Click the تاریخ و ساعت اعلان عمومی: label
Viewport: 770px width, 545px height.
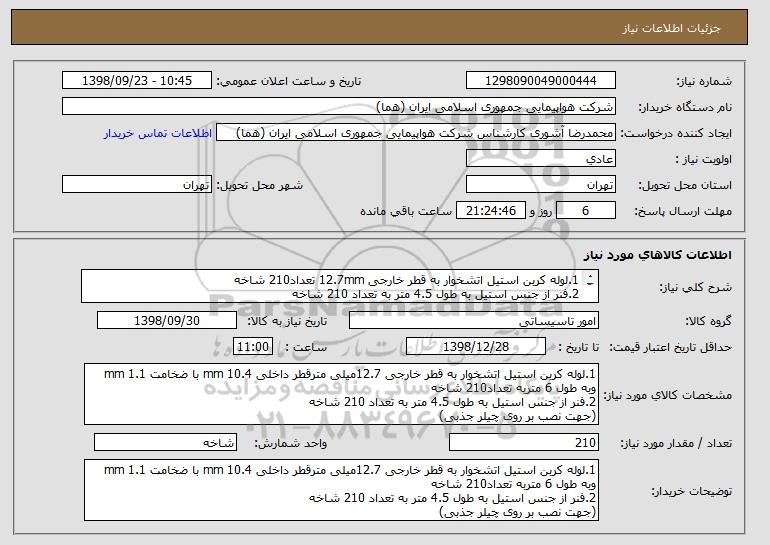point(289,81)
